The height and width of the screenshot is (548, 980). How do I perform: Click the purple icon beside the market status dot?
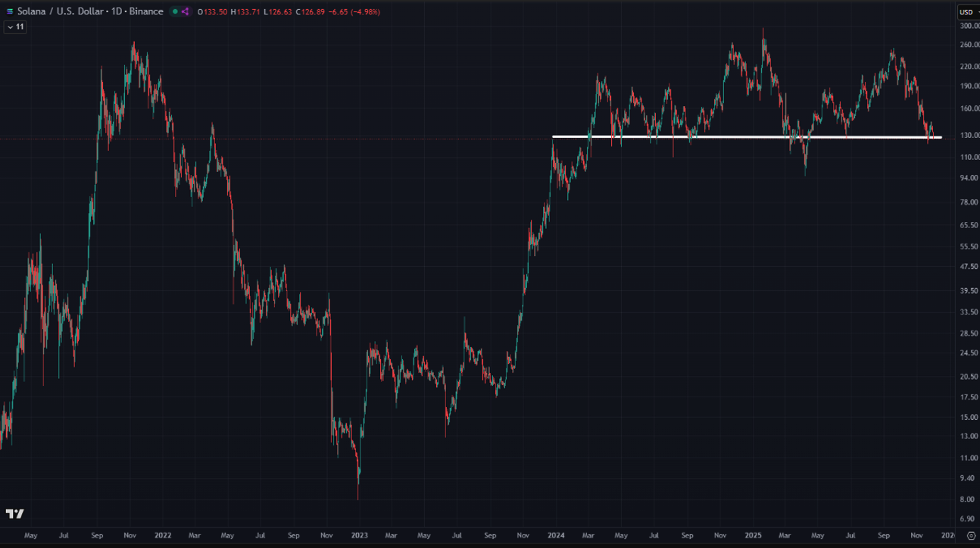186,12
